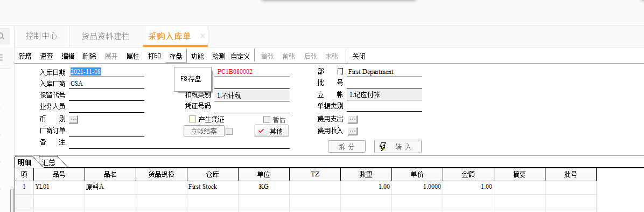Screen dimensions: 644x212
Task: Open the 费用收入 ellipsis lookup button
Action: tap(353, 131)
